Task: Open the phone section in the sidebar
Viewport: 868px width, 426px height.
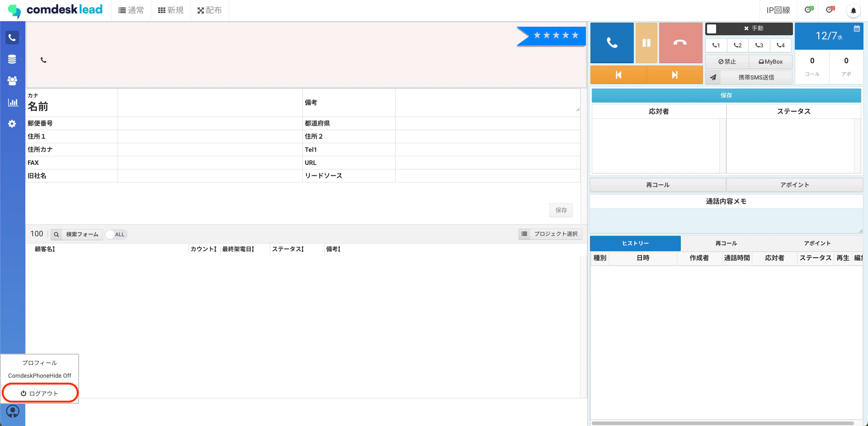Action: (12, 37)
